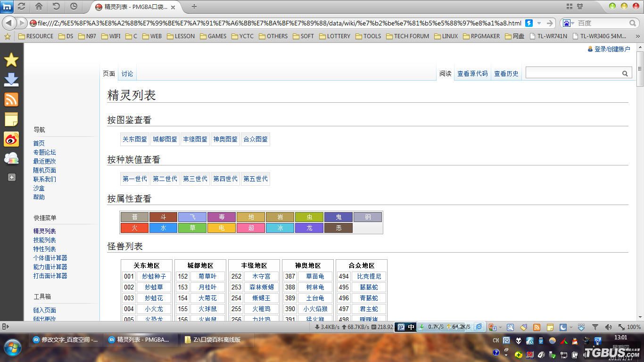Open the skin shirt icon in title bar
Viewport: 644px width, 362px height.
580,7
